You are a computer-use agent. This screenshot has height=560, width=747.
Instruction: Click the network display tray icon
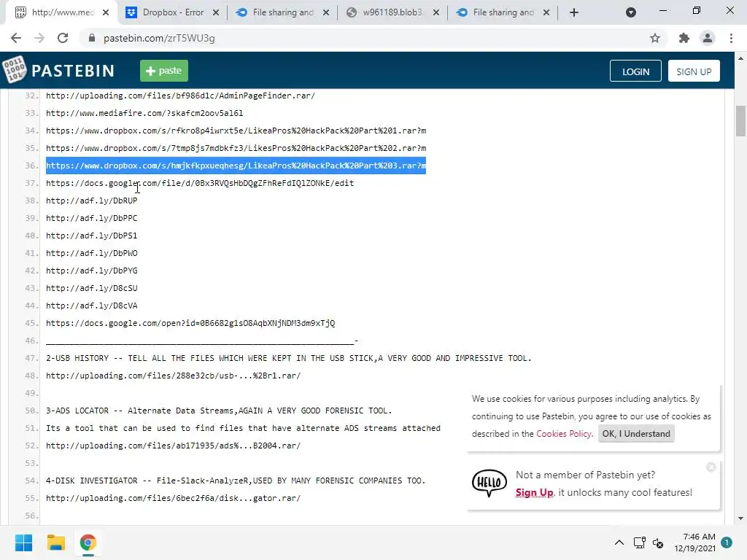pos(639,542)
